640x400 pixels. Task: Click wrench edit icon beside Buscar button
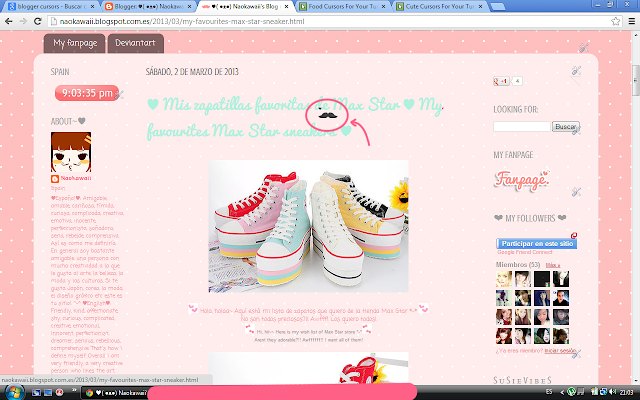point(576,130)
